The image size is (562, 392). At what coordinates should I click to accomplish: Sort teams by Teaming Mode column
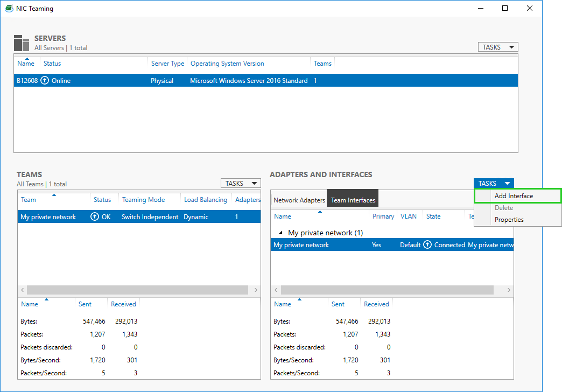click(143, 200)
